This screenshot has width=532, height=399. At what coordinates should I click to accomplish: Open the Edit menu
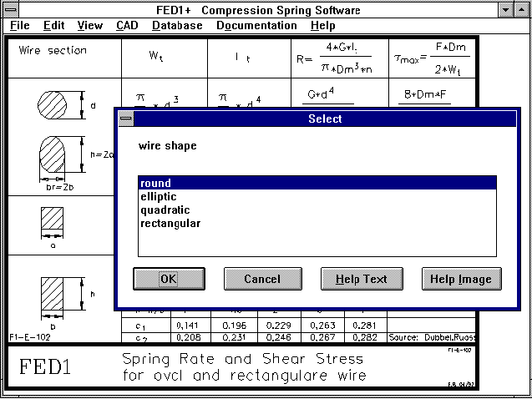pyautogui.click(x=53, y=25)
